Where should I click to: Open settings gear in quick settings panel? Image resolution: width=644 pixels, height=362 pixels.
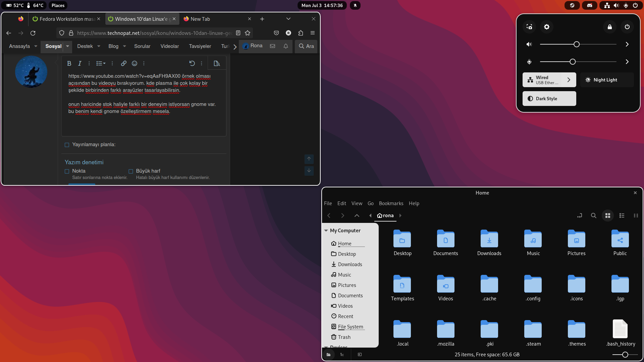click(x=547, y=27)
